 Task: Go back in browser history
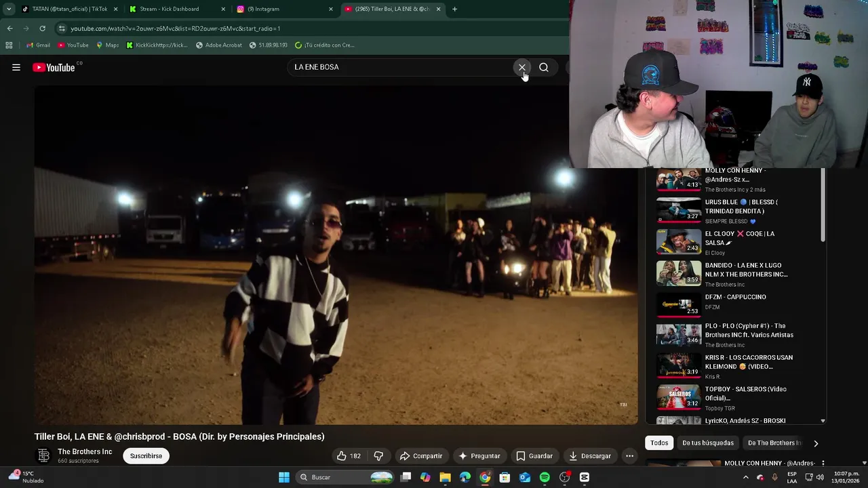(9, 28)
